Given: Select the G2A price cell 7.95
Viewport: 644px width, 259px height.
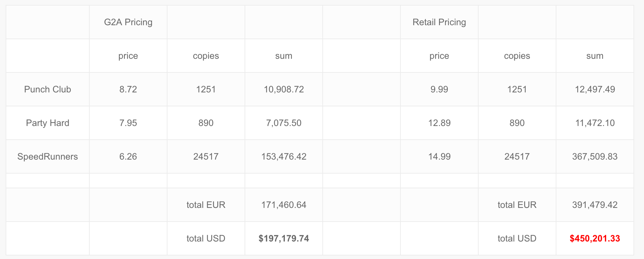Looking at the screenshot, I should 128,123.
